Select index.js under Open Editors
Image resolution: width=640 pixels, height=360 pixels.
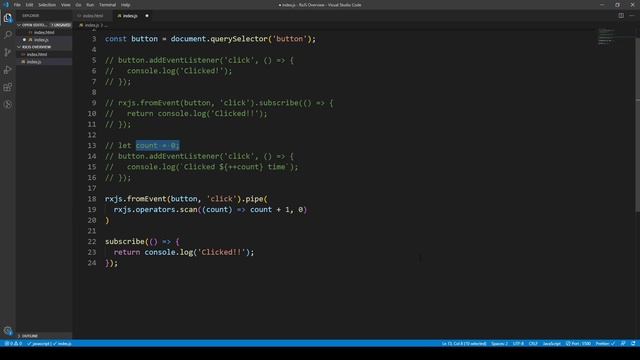coord(44,40)
